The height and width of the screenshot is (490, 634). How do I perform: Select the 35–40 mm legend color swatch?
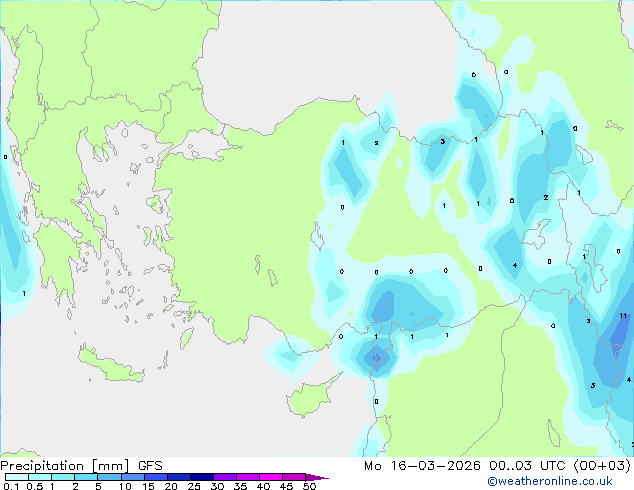coord(248,477)
